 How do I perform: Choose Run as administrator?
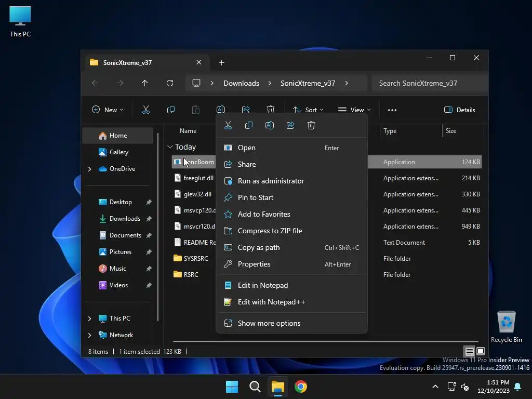pyautogui.click(x=291, y=181)
